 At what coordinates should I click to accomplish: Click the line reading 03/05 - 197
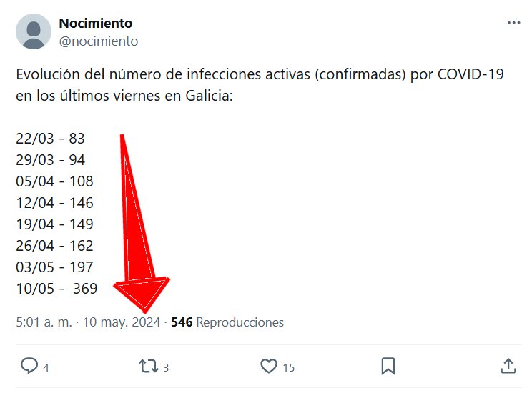[x=54, y=267]
